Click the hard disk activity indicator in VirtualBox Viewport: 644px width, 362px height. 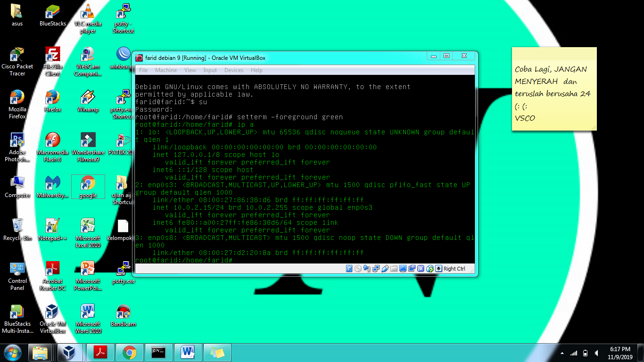pyautogui.click(x=349, y=269)
